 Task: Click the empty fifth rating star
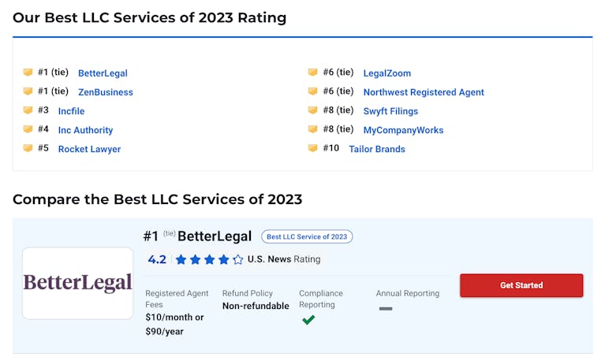238,259
